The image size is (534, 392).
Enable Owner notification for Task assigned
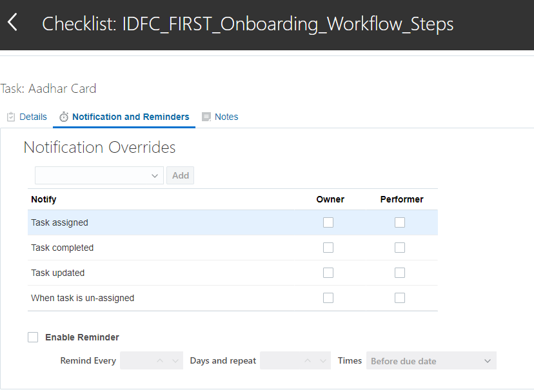click(x=328, y=222)
